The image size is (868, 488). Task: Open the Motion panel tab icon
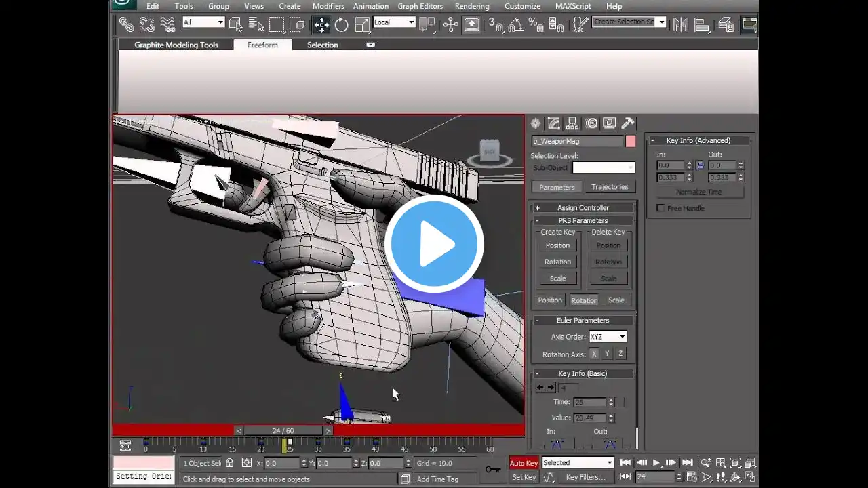(591, 123)
